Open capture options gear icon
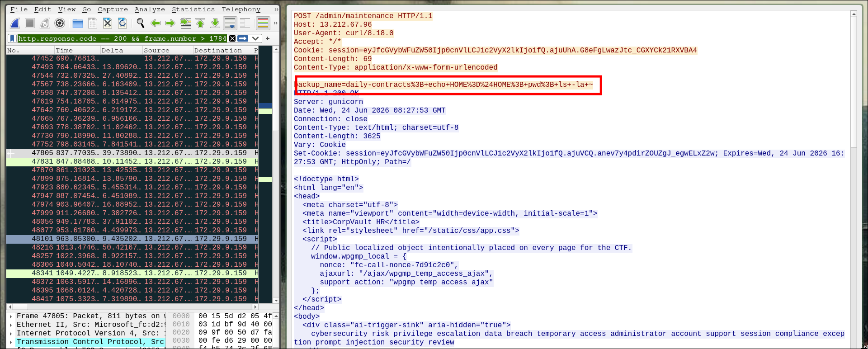Screen dimensions: 868x349 [x=60, y=23]
